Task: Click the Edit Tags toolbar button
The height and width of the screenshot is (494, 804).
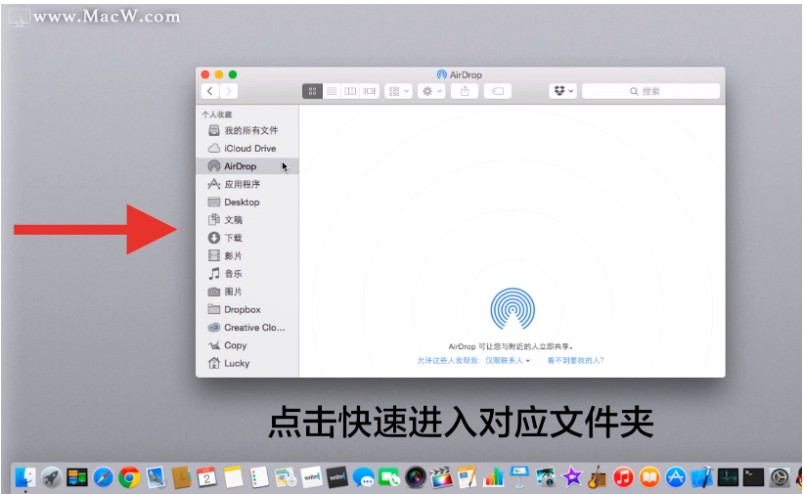Action: 497,91
